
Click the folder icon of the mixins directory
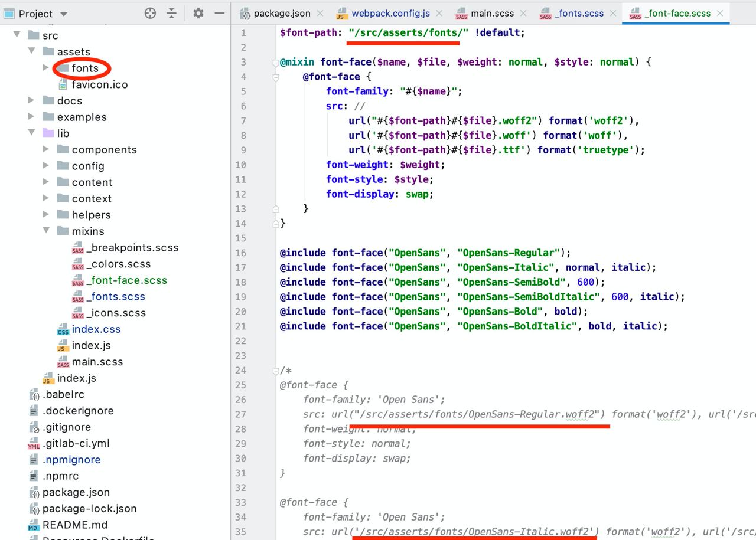click(x=63, y=231)
